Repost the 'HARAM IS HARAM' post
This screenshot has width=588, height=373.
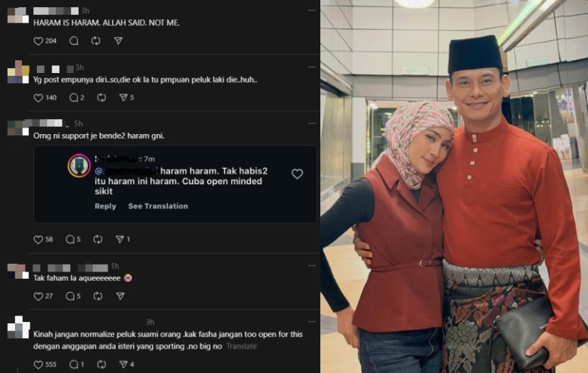pyautogui.click(x=96, y=41)
